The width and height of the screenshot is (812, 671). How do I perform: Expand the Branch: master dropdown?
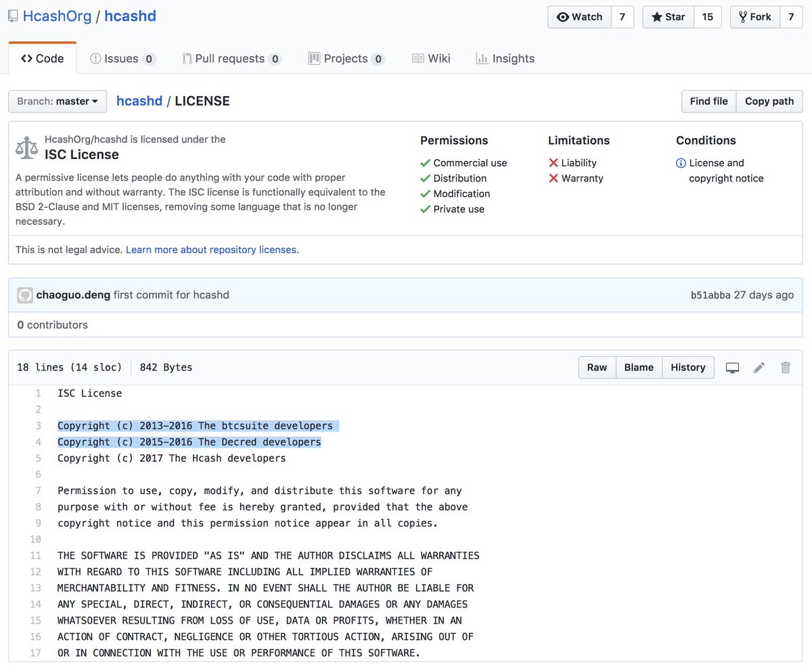[x=58, y=102]
